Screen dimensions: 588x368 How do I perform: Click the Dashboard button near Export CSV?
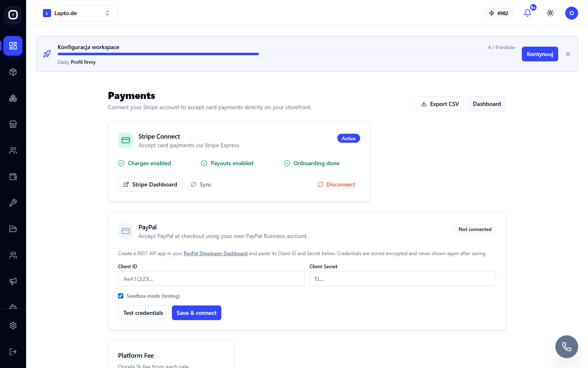(487, 104)
